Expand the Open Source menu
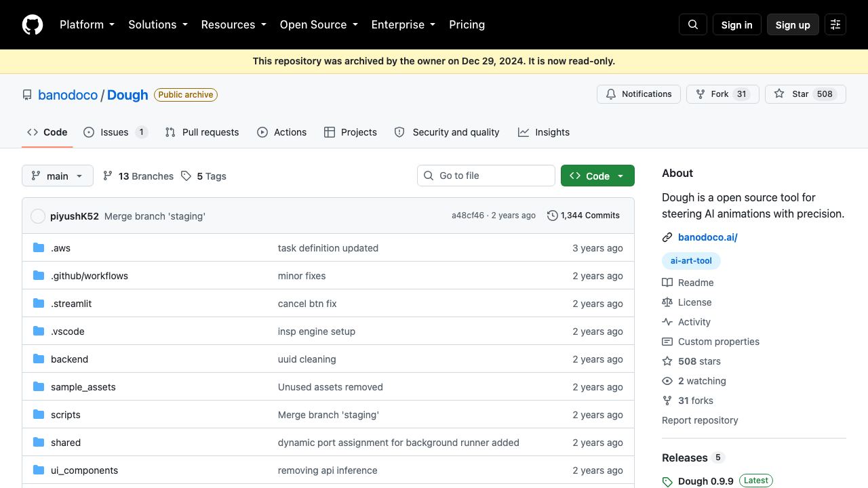Screen dimensions: 868x488 [319, 24]
